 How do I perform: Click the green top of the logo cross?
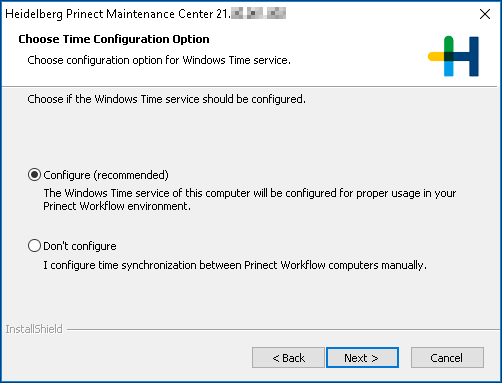449,43
